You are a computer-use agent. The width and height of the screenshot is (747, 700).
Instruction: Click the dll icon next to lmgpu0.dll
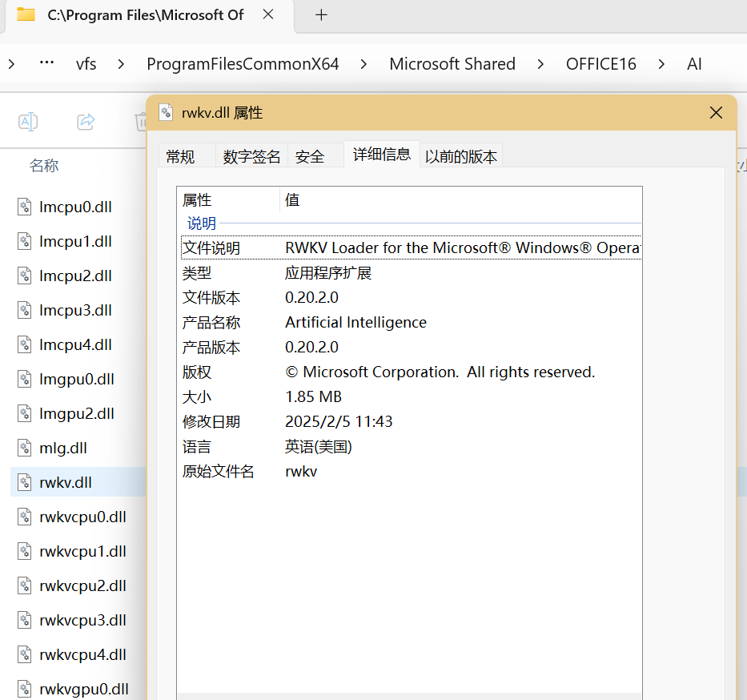24,379
